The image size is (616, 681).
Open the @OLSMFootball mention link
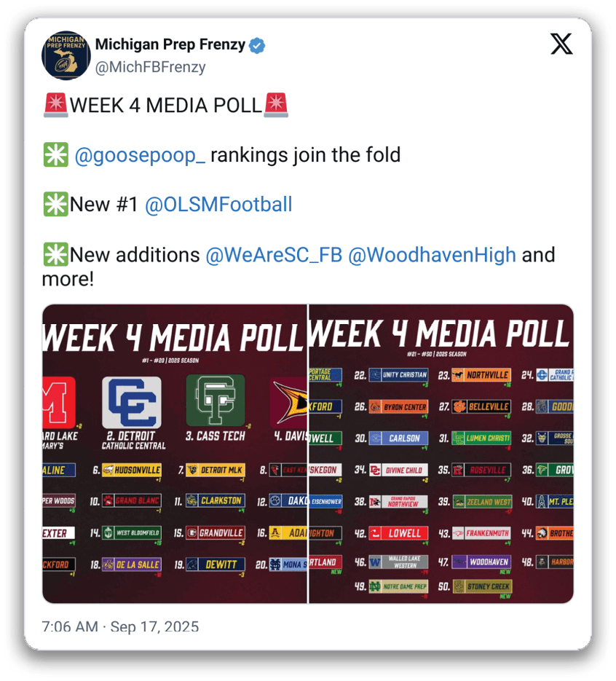tap(218, 205)
